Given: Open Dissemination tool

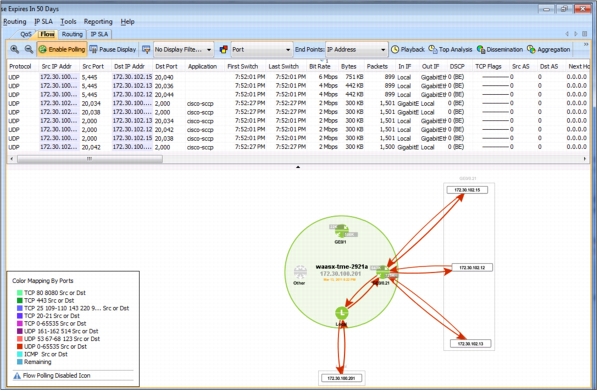Looking at the screenshot, I should [x=500, y=50].
